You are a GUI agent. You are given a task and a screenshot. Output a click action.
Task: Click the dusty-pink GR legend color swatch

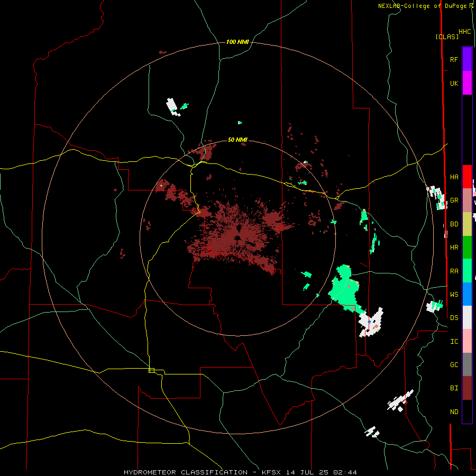(467, 200)
